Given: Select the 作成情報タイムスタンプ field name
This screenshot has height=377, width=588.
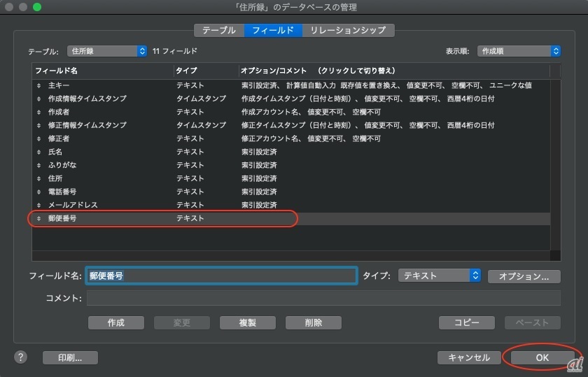Looking at the screenshot, I should (87, 99).
